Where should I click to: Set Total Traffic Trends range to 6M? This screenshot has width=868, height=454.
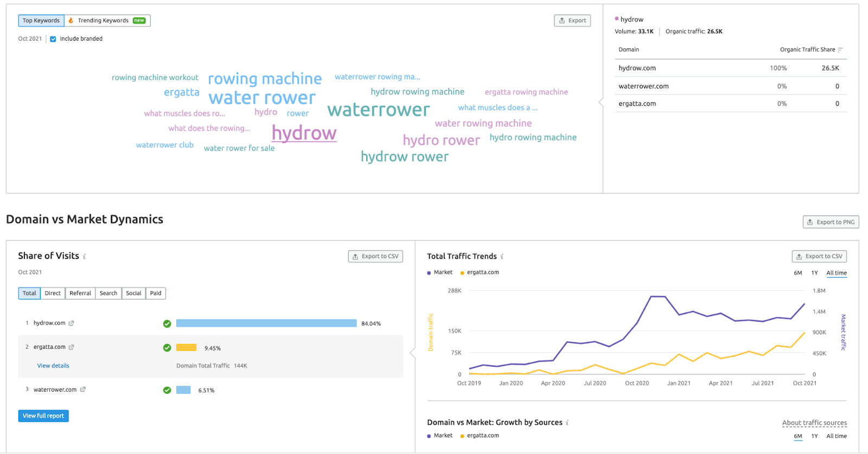point(798,273)
